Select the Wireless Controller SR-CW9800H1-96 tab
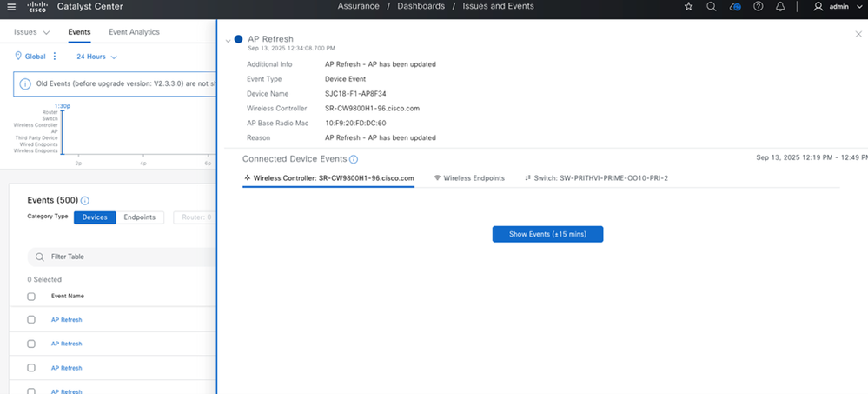868x394 pixels. pos(328,178)
